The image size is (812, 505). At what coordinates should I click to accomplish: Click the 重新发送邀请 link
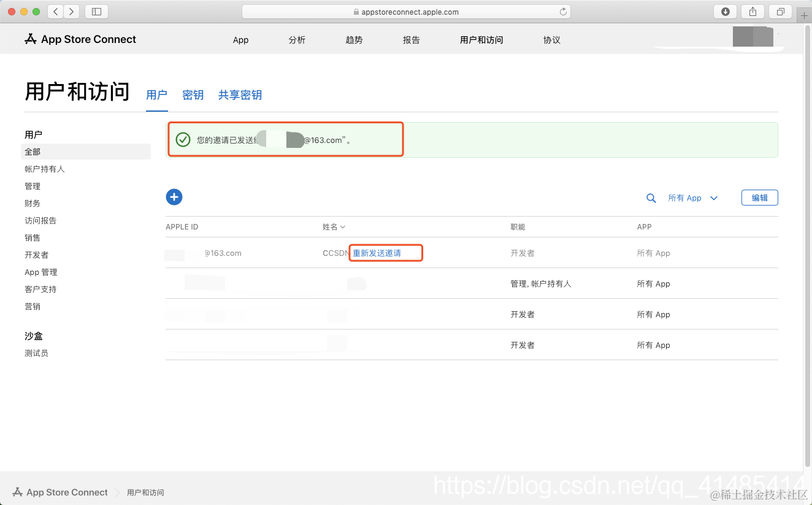tap(377, 253)
